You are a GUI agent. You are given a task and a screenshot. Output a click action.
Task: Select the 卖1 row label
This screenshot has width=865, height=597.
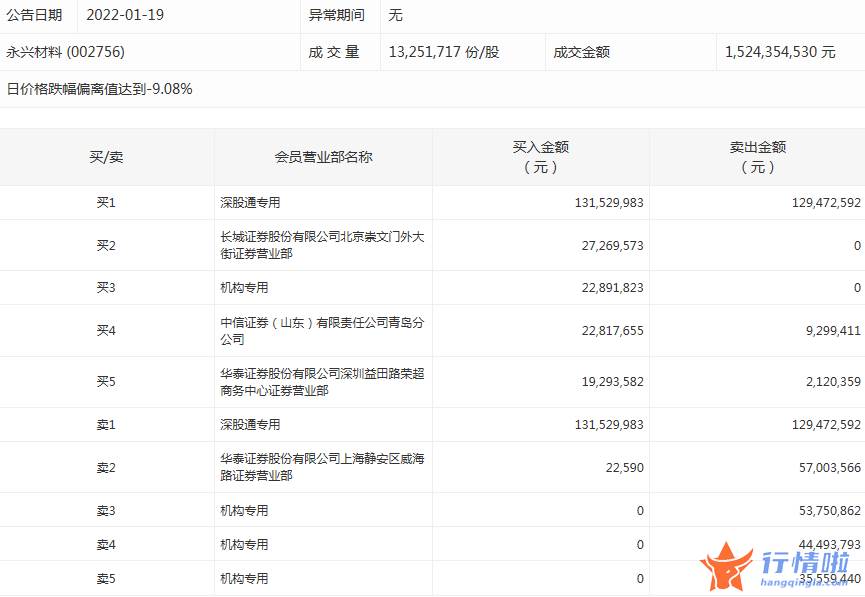106,424
